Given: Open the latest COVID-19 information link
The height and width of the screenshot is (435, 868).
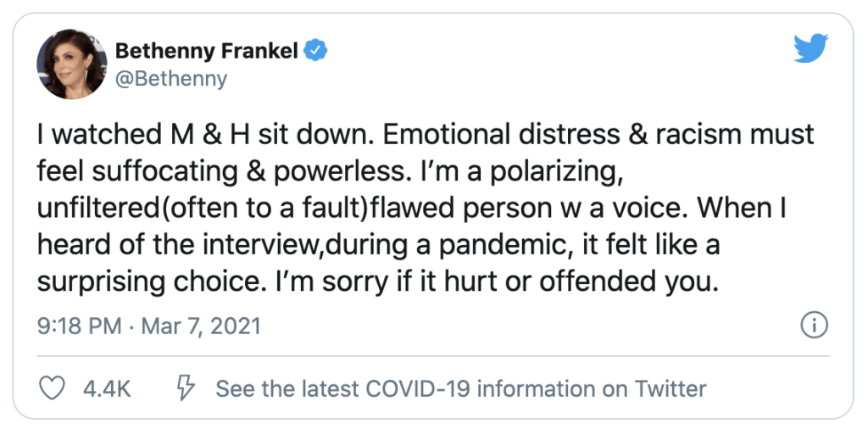Looking at the screenshot, I should pos(460,388).
